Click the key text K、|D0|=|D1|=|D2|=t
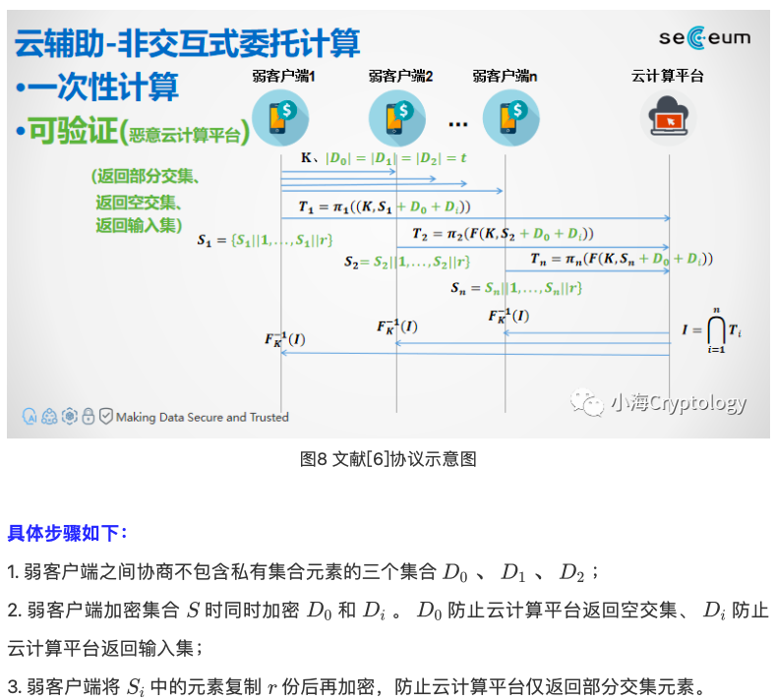Viewport: 776px width, 700px height. click(x=384, y=158)
